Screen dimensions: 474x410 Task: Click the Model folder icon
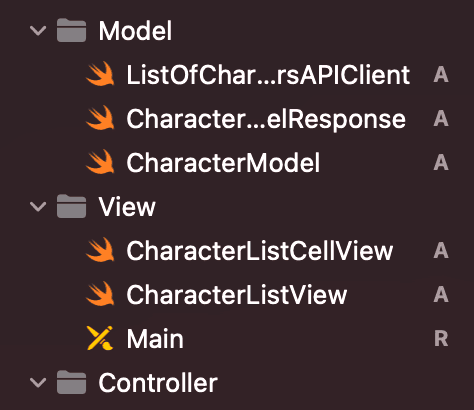tap(71, 30)
